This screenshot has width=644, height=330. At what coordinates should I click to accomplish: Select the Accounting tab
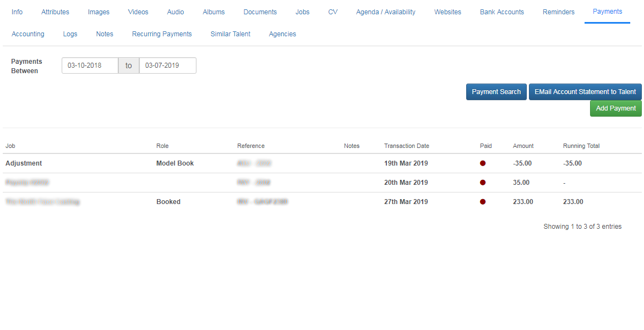point(28,34)
